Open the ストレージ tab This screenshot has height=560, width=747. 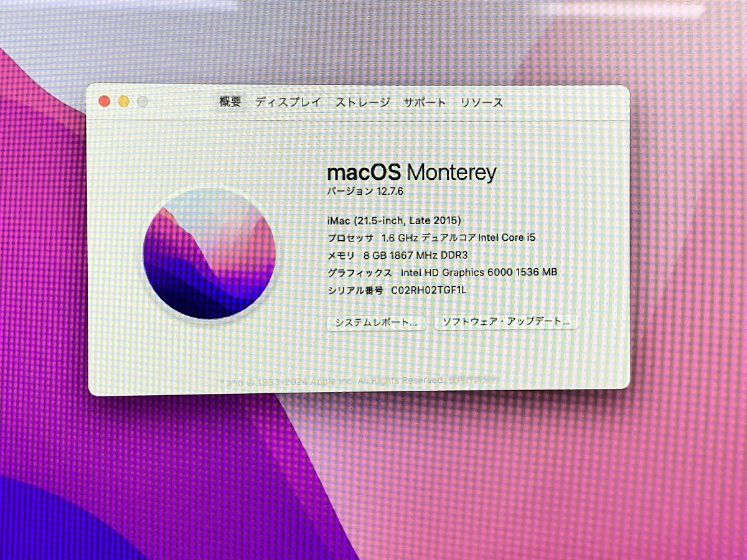click(363, 103)
